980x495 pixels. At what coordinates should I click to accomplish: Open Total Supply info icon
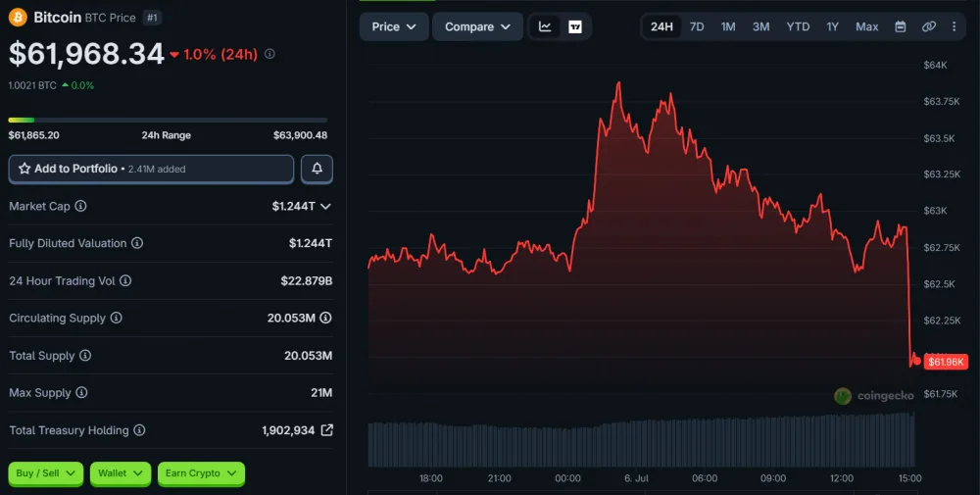point(85,355)
